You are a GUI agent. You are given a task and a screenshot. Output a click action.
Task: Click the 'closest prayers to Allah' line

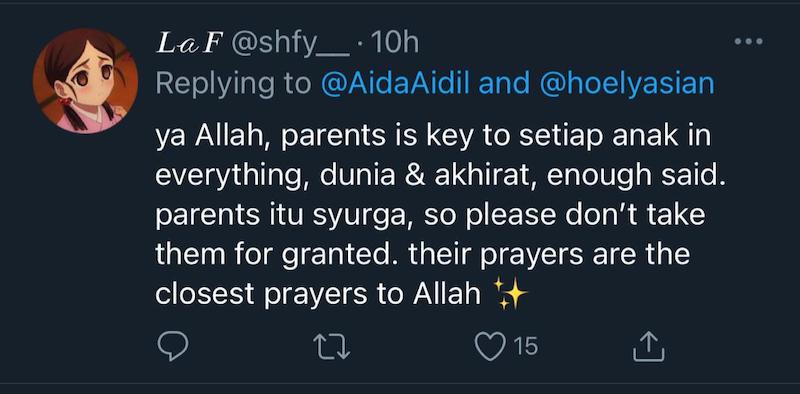coord(318,295)
